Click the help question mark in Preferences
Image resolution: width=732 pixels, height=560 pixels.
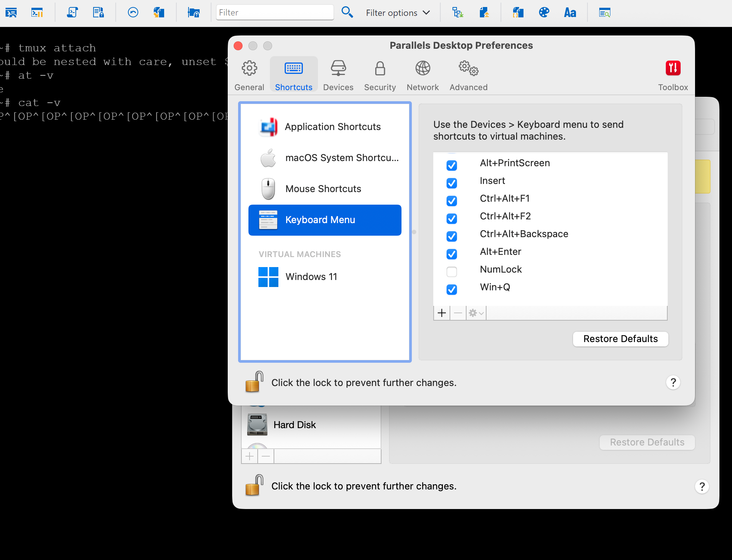click(x=673, y=382)
